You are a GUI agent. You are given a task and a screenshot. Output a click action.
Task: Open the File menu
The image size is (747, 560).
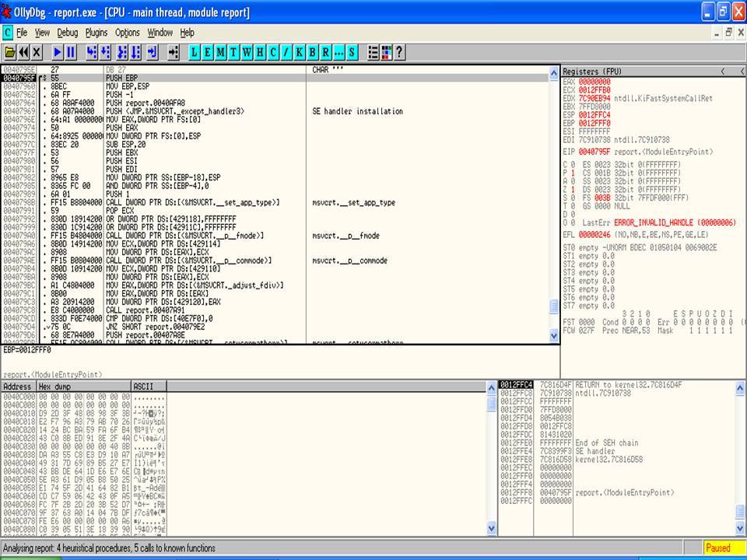(x=22, y=33)
